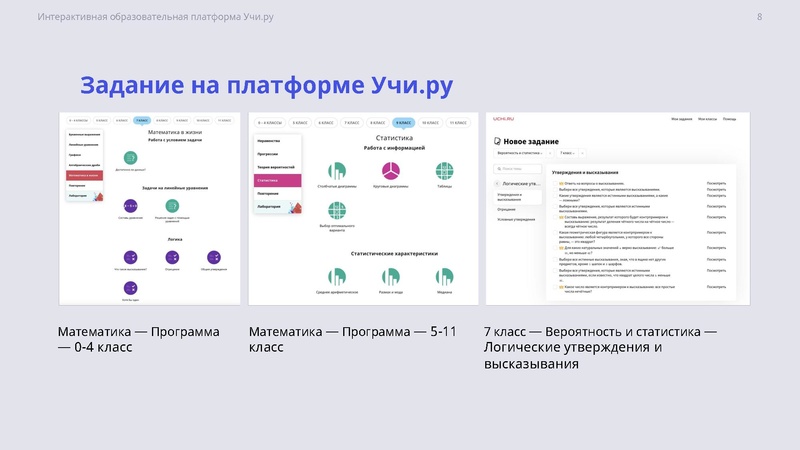Screen dimensions: 800x450
Task: Open 'Помощь' in the top navigation
Action: click(x=730, y=119)
